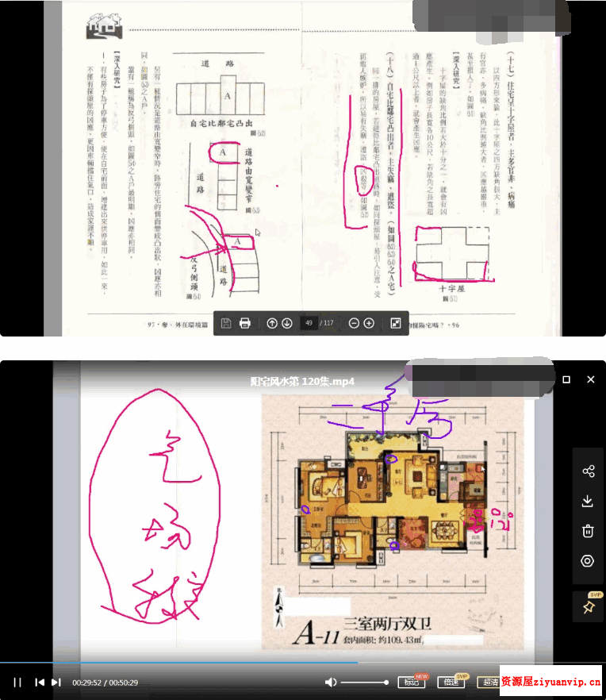
Task: Save the PDF with the floppy disk icon
Action: point(226,323)
